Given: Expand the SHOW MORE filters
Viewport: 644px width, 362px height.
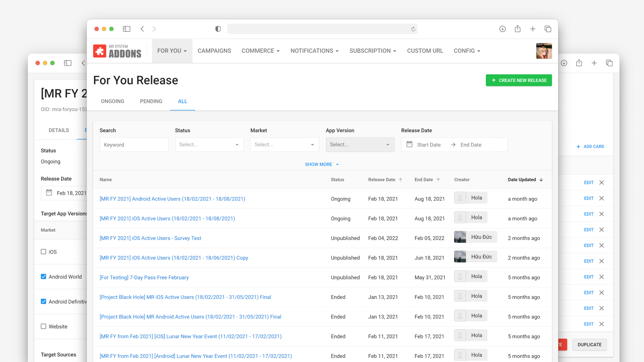Looking at the screenshot, I should pos(322,165).
